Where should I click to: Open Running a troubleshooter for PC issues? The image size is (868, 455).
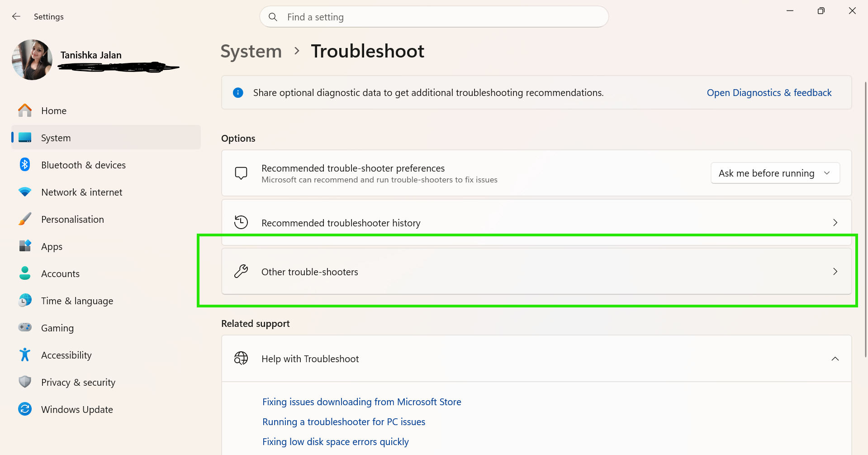tap(344, 422)
